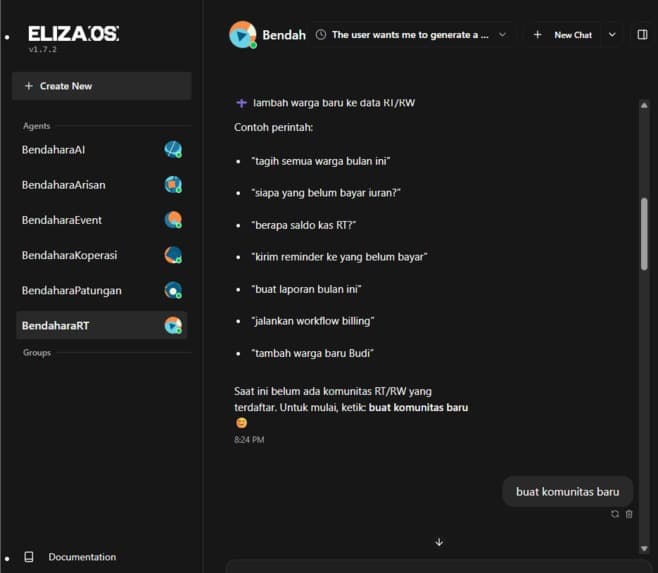Jump to latest message with down arrow
The width and height of the screenshot is (658, 573).
point(439,542)
